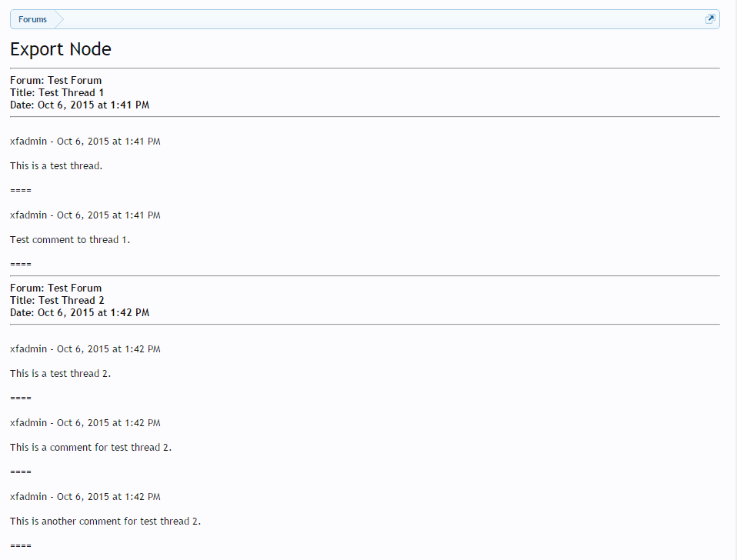The image size is (737, 560).
Task: Click the Forum: Test Forum line above Test Thread 2
Action: (x=56, y=288)
